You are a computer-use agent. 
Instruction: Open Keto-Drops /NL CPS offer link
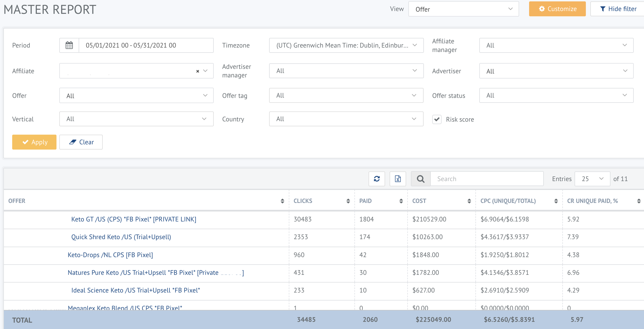110,255
